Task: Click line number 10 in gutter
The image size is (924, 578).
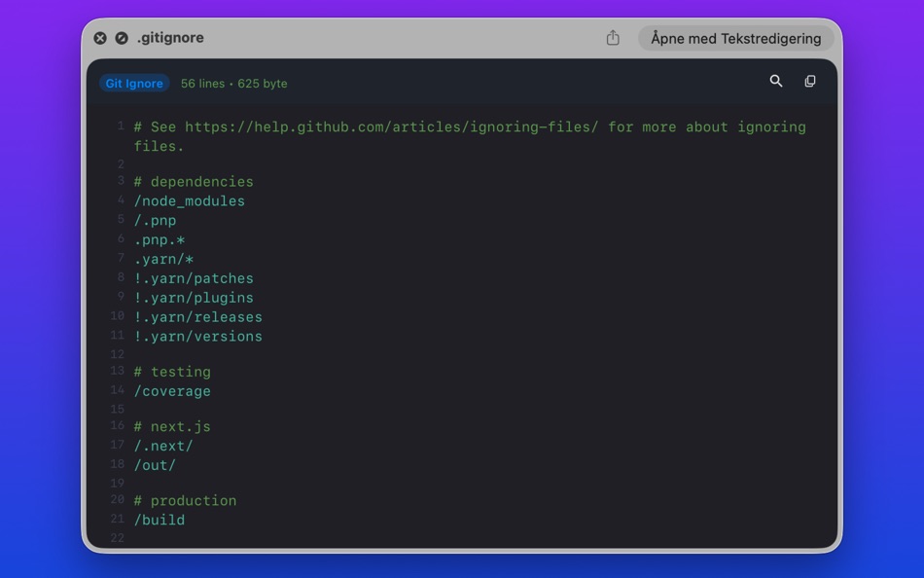Action: point(118,316)
